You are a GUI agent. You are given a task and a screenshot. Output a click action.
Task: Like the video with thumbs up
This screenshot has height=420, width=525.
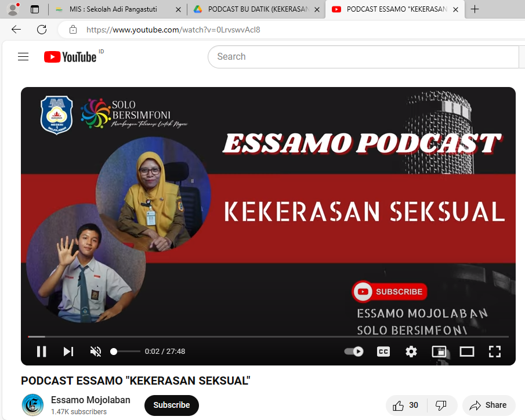pyautogui.click(x=405, y=405)
